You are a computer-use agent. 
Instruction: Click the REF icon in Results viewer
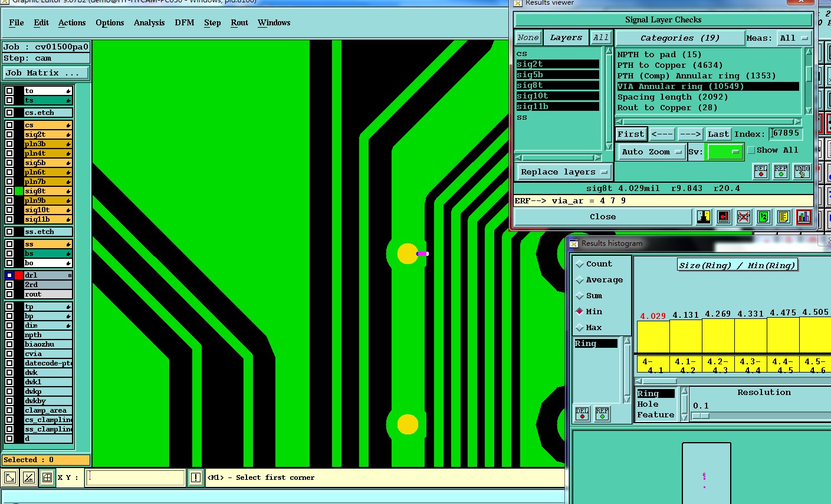pos(781,172)
